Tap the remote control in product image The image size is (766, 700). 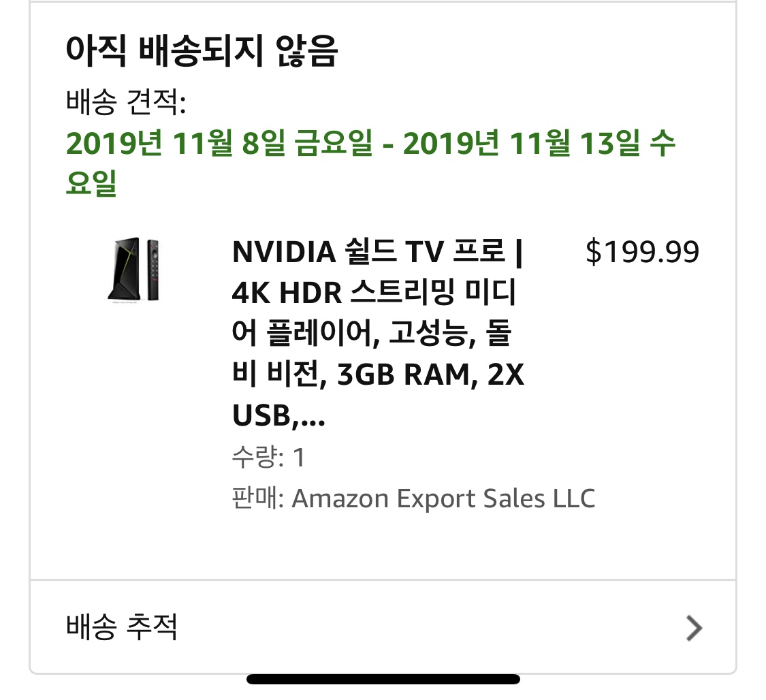153,269
